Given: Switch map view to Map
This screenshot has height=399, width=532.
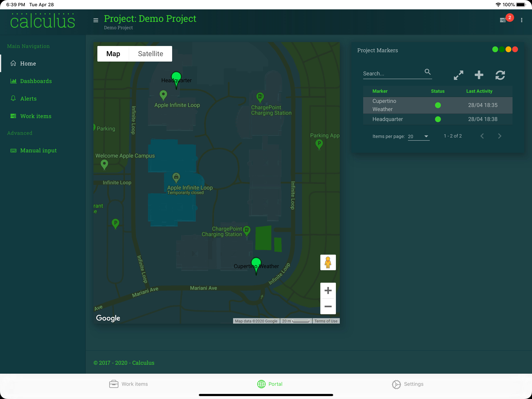Looking at the screenshot, I should 113,54.
